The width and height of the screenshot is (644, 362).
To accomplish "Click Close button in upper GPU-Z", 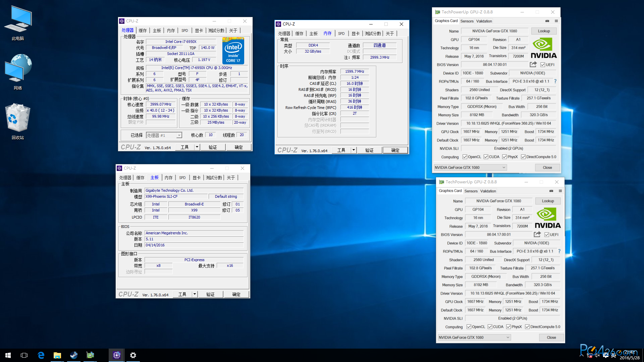I will click(x=547, y=168).
